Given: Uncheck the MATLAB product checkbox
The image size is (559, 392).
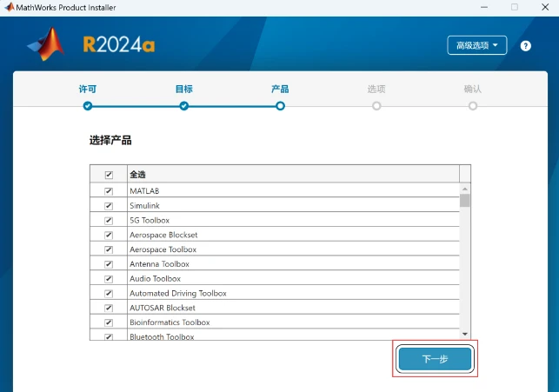Looking at the screenshot, I should (109, 191).
